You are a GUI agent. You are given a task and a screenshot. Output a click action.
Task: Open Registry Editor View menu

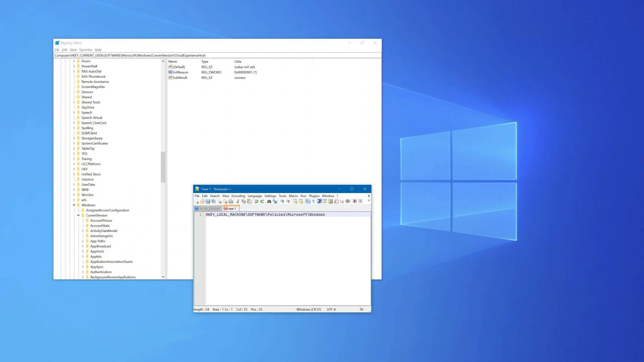tap(73, 50)
